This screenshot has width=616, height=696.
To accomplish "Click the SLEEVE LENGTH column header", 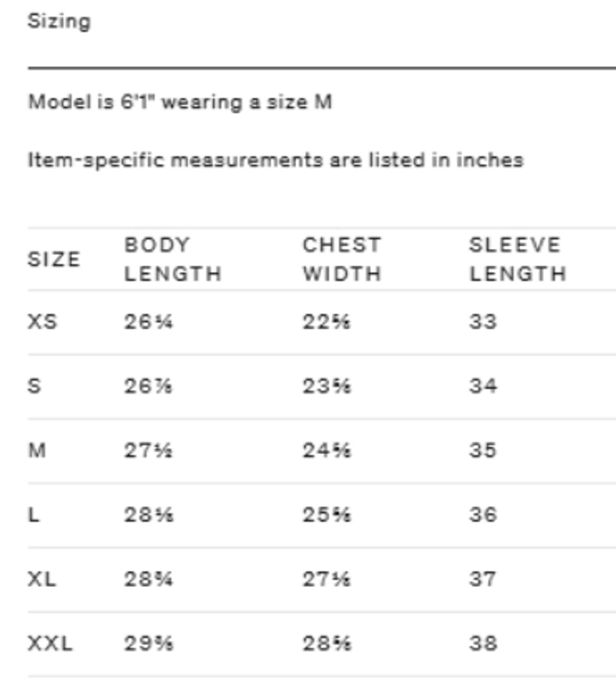I will (517, 259).
